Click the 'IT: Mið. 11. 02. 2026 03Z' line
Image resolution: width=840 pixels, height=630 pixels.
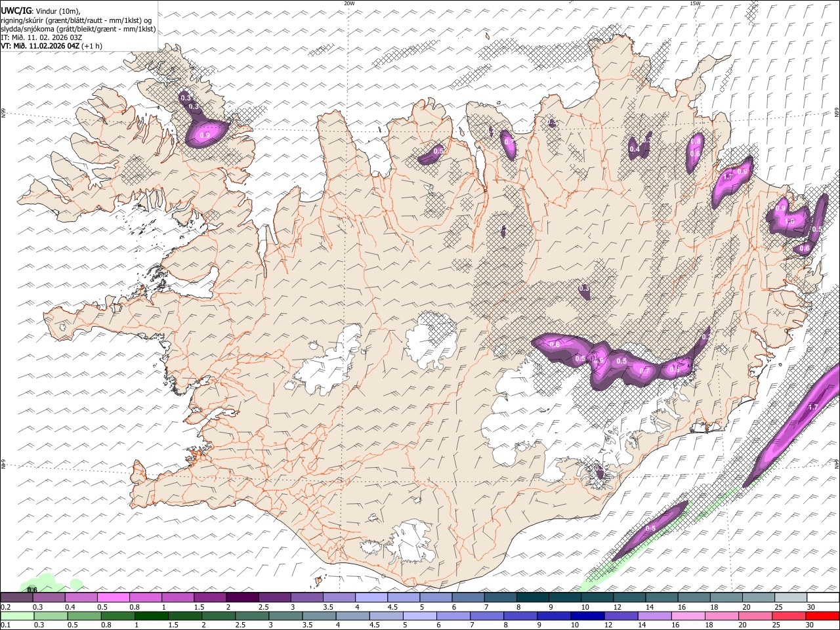click(x=42, y=37)
